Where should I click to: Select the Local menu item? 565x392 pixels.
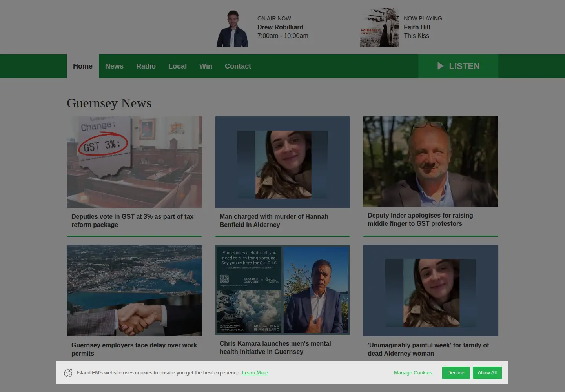click(177, 66)
